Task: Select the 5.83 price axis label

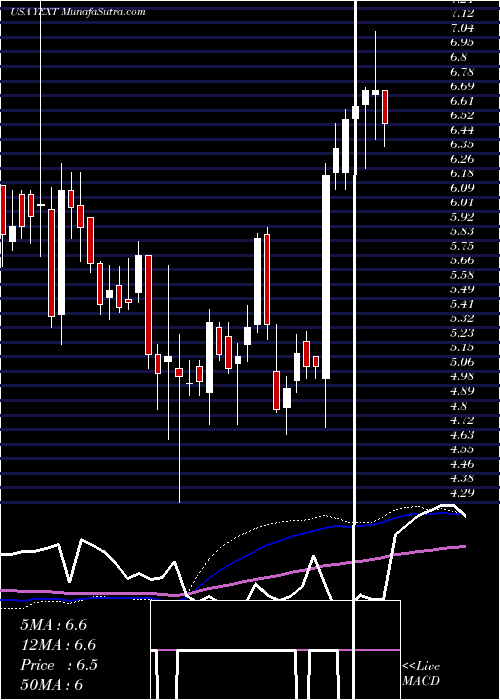Action: (x=462, y=231)
